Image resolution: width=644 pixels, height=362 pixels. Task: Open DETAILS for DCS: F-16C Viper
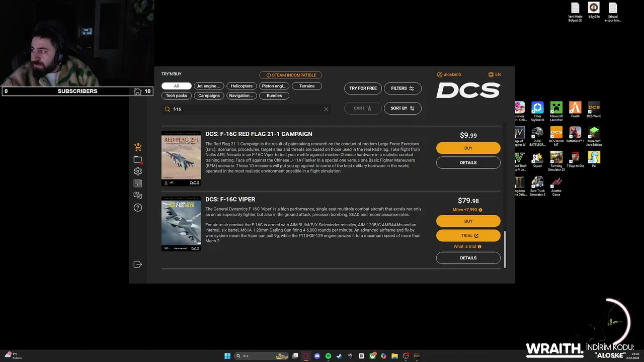point(468,258)
